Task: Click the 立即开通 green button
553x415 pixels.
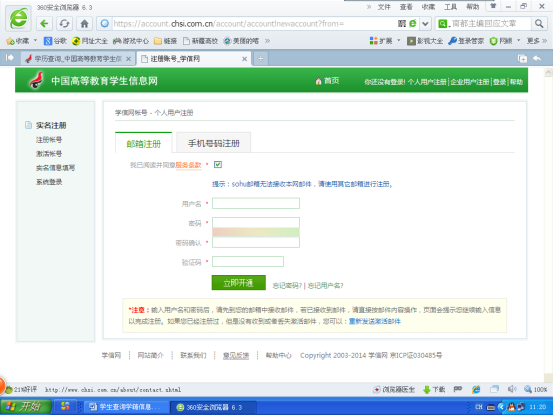Action: tap(238, 283)
